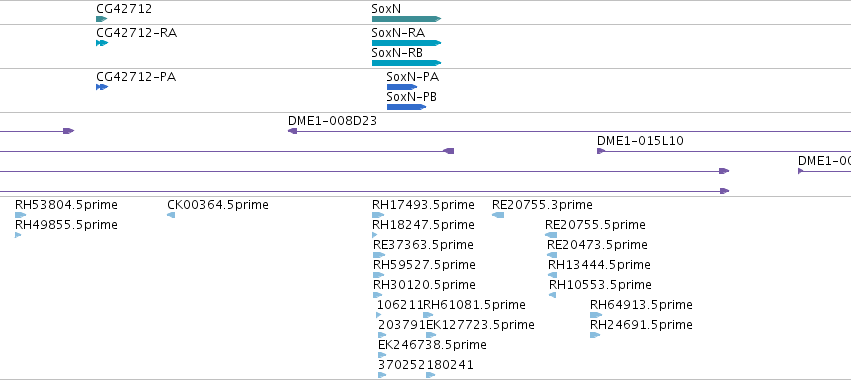Click the RH10553.5prime EST label
This screenshot has height=380, width=851.
(600, 284)
